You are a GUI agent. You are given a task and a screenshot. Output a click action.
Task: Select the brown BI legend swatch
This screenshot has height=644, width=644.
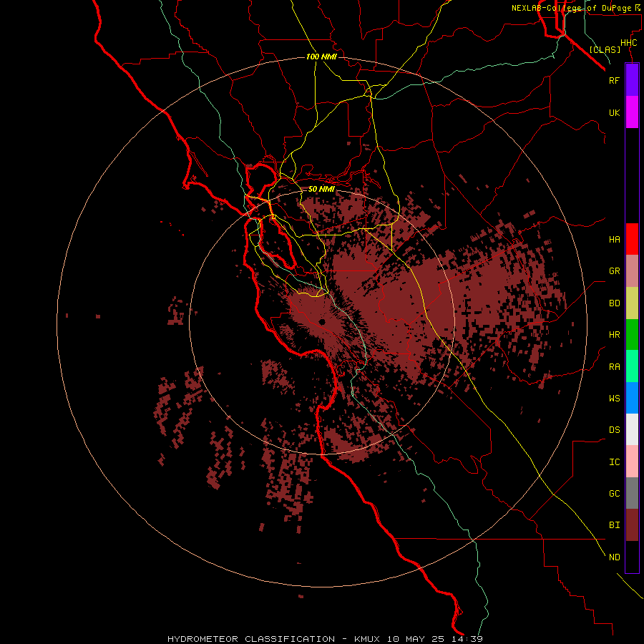pyautogui.click(x=632, y=525)
